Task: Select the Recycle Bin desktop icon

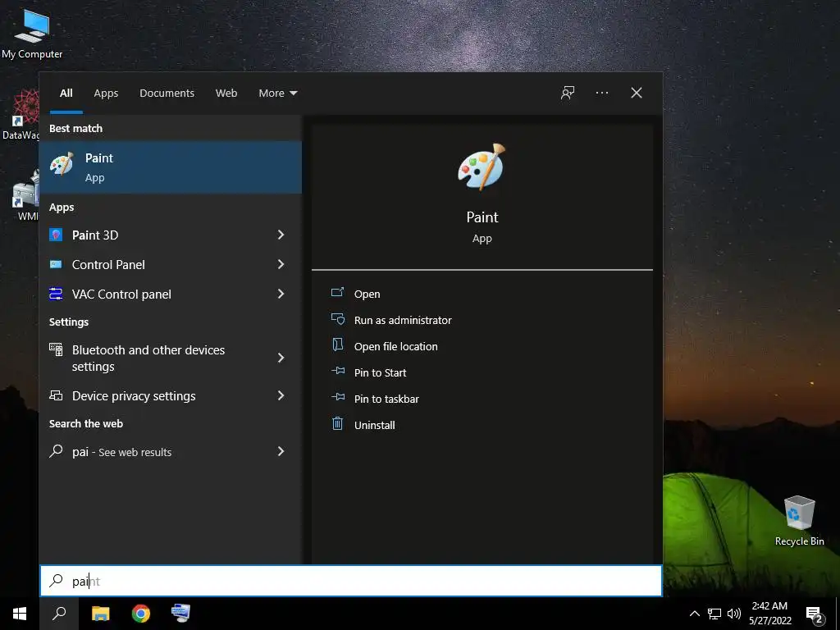Action: (799, 520)
